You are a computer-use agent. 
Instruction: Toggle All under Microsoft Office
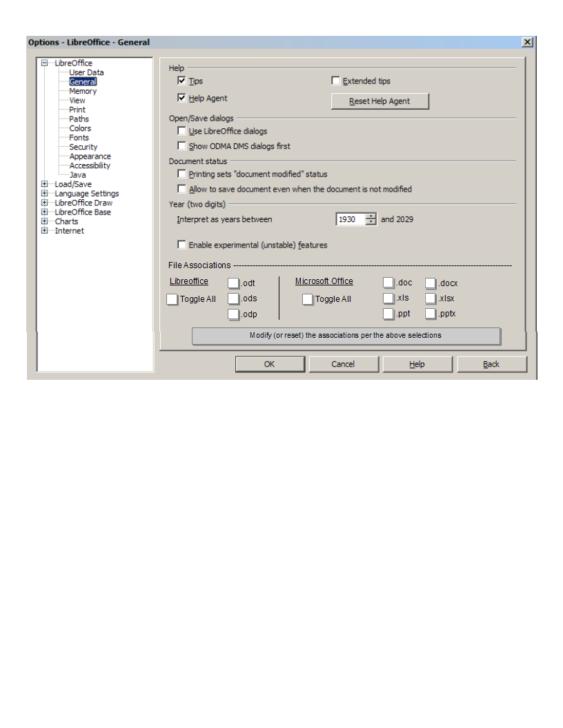click(308, 299)
